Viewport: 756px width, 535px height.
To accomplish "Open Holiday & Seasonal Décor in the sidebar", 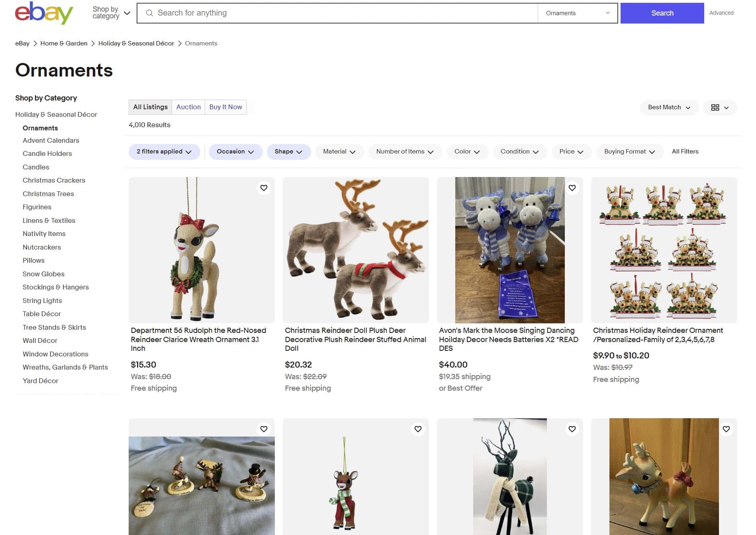I will click(56, 115).
